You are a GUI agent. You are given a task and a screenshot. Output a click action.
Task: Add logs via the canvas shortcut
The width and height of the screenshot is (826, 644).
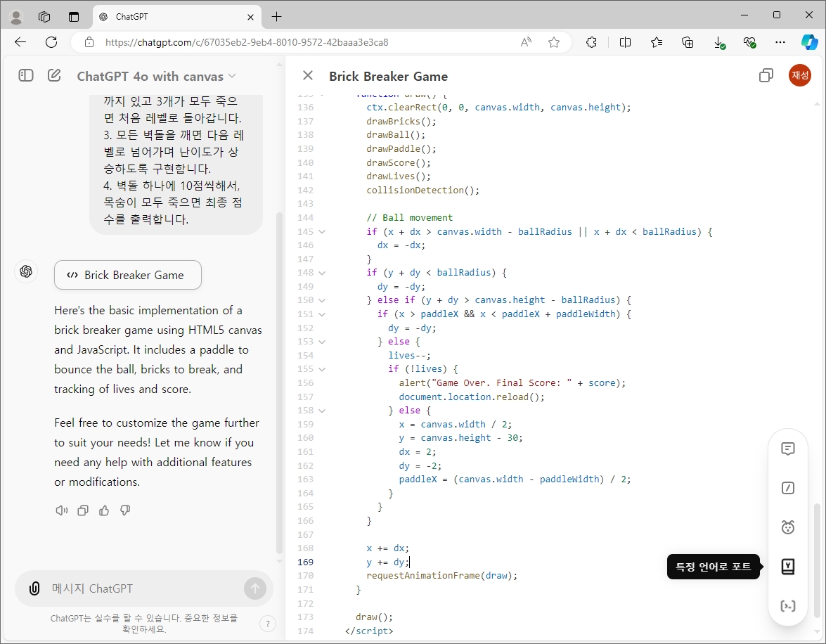787,488
